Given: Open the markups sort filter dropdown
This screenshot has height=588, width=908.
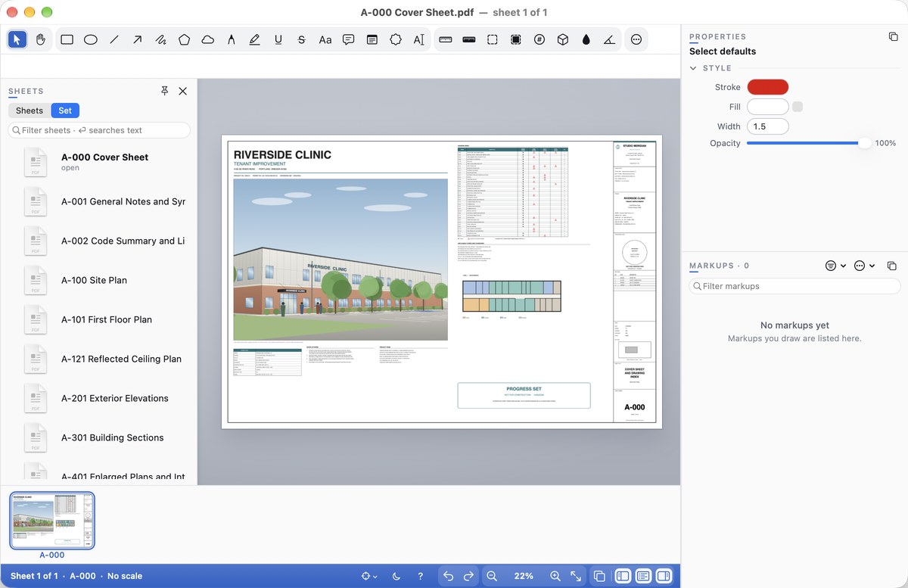Looking at the screenshot, I should (x=835, y=266).
